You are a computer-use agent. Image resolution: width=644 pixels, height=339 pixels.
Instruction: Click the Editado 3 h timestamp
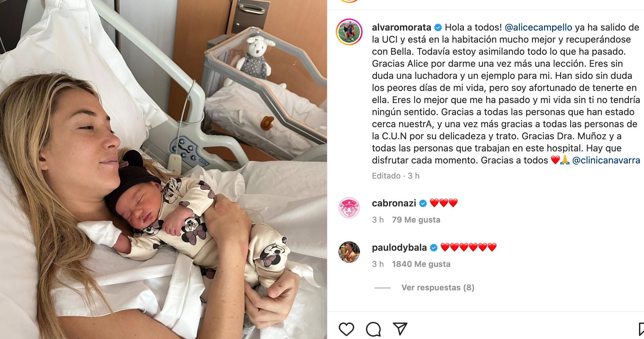tap(395, 176)
